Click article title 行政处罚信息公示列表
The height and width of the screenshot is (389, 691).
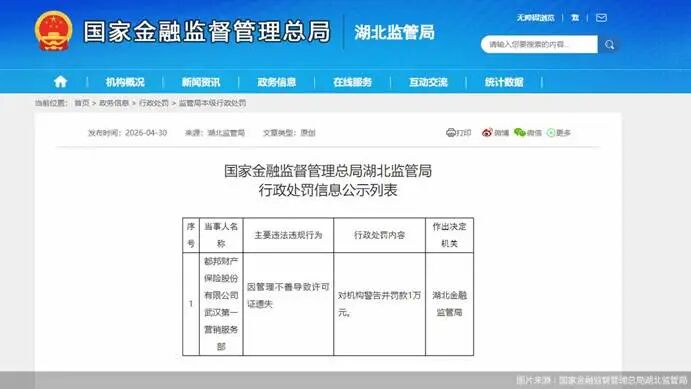[x=328, y=190]
